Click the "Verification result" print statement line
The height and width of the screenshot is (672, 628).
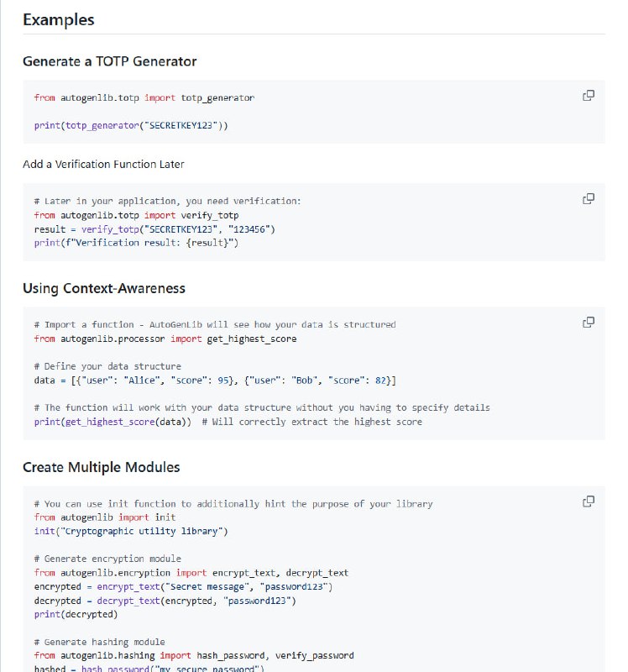tap(136, 243)
